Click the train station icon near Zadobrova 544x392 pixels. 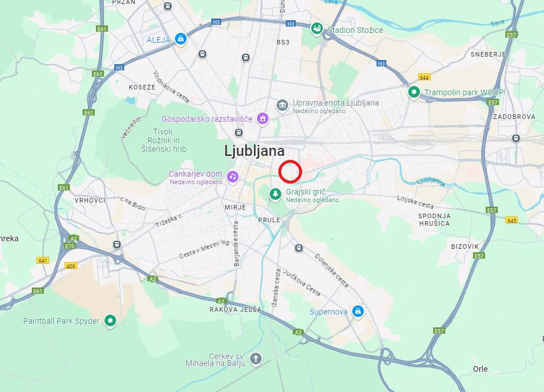(x=516, y=139)
